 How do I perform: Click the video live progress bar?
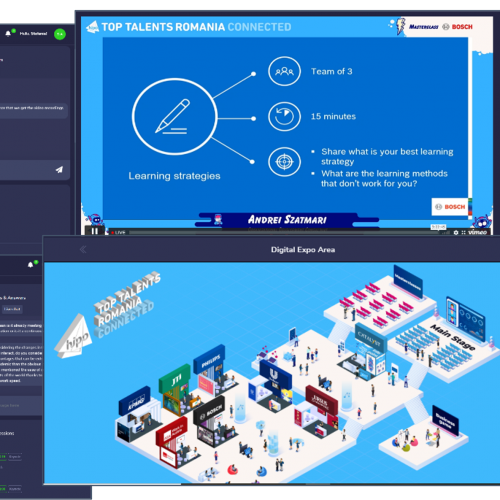coord(283,232)
